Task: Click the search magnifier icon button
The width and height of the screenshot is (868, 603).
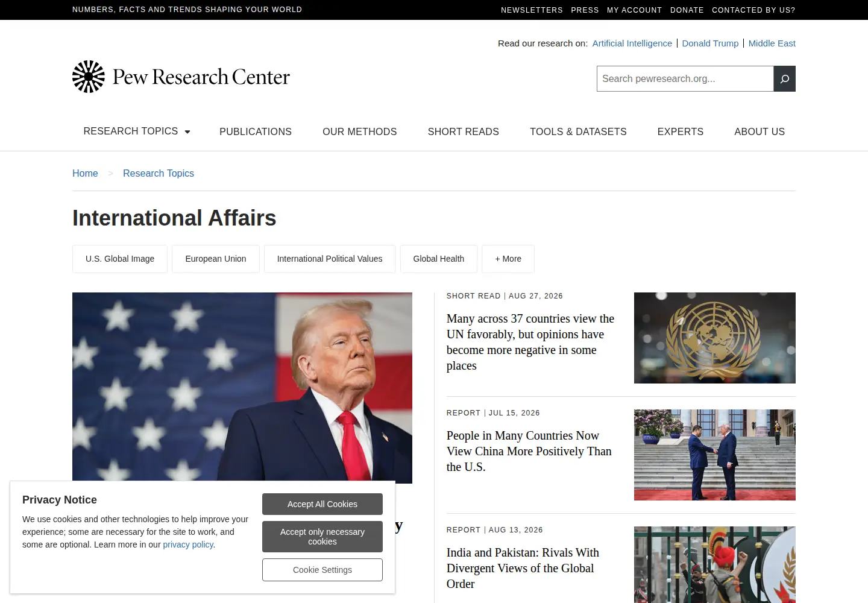Action: click(x=784, y=79)
